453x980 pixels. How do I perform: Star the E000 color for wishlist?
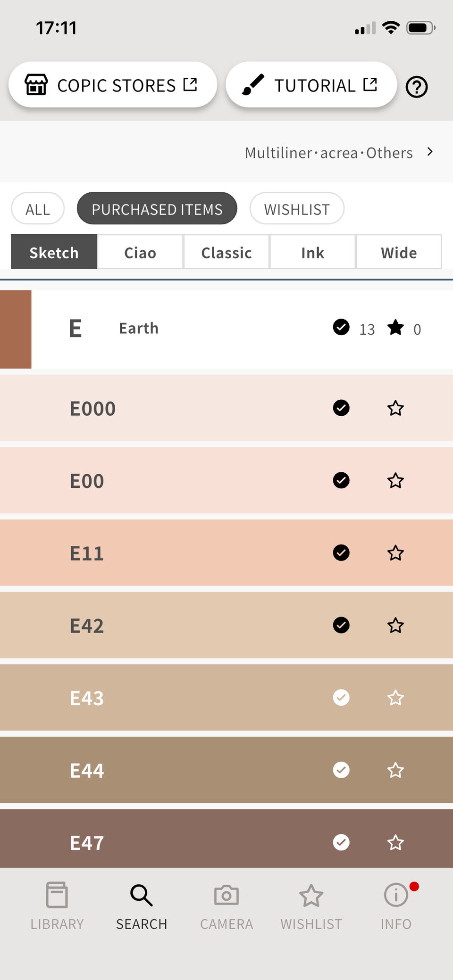pyautogui.click(x=395, y=408)
